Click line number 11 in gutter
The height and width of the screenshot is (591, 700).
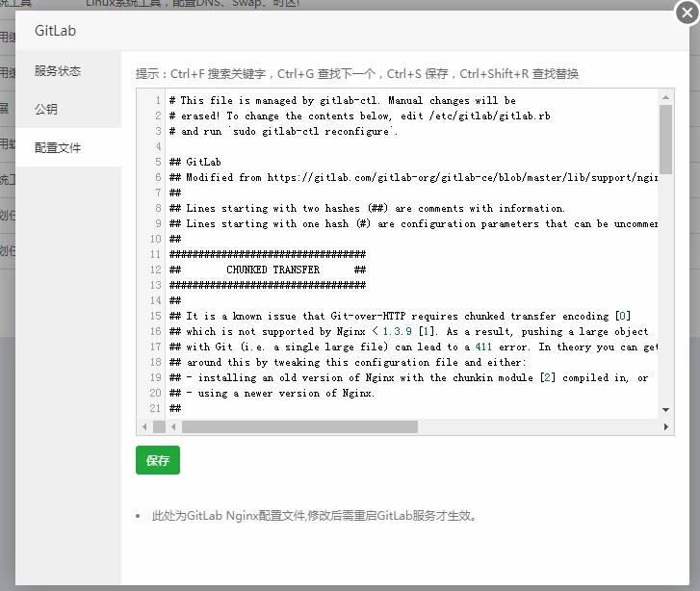(155, 254)
